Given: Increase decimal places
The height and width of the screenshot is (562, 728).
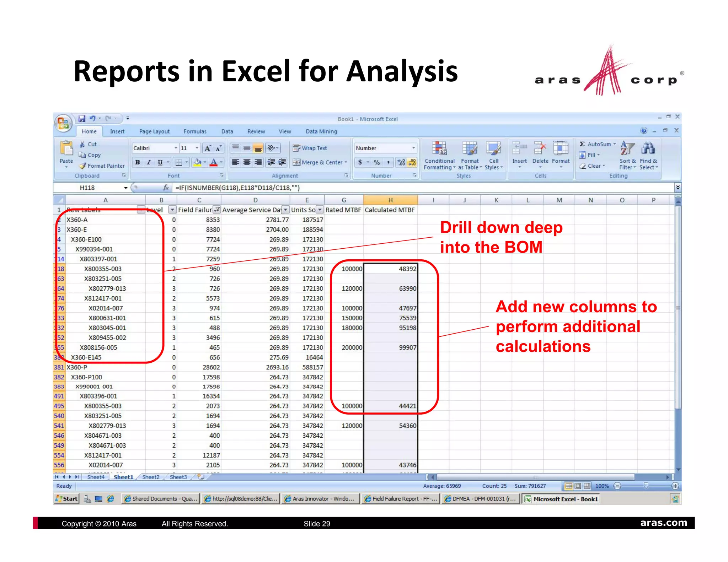Looking at the screenshot, I should (x=401, y=162).
